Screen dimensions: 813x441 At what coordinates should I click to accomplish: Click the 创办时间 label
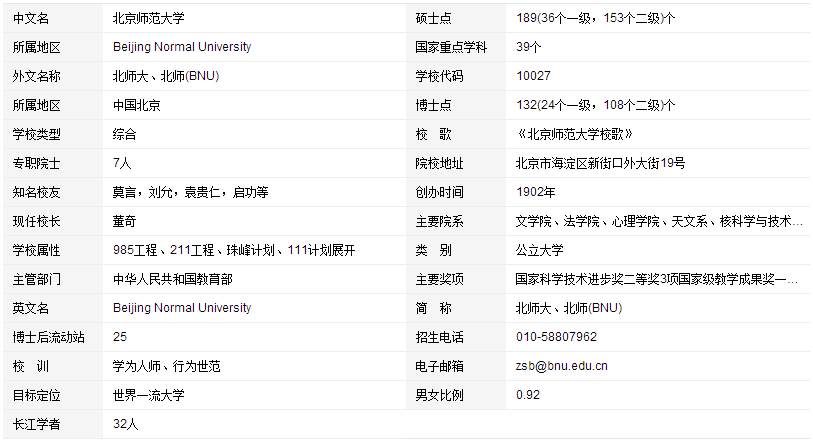tap(440, 192)
